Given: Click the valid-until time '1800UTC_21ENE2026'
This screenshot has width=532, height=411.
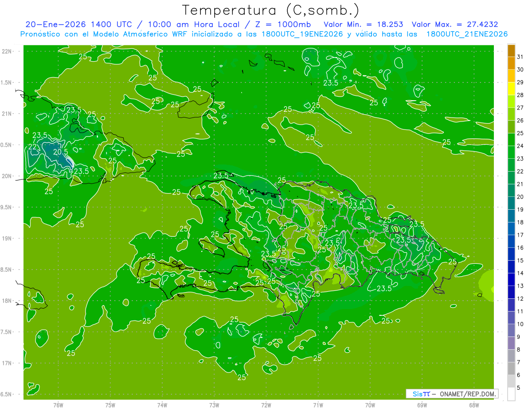Looking at the screenshot, I should (467, 34).
